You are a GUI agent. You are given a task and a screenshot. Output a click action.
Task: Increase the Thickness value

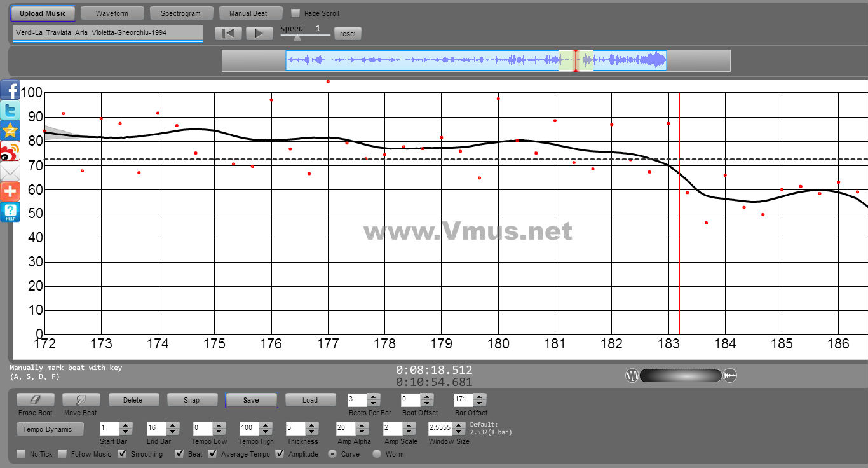coord(313,425)
